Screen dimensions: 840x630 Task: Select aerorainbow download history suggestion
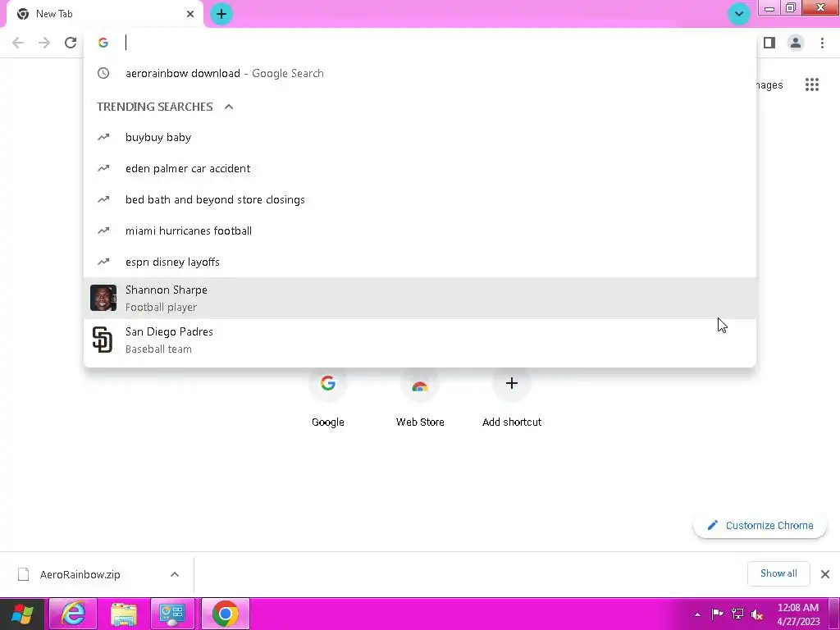420,73
